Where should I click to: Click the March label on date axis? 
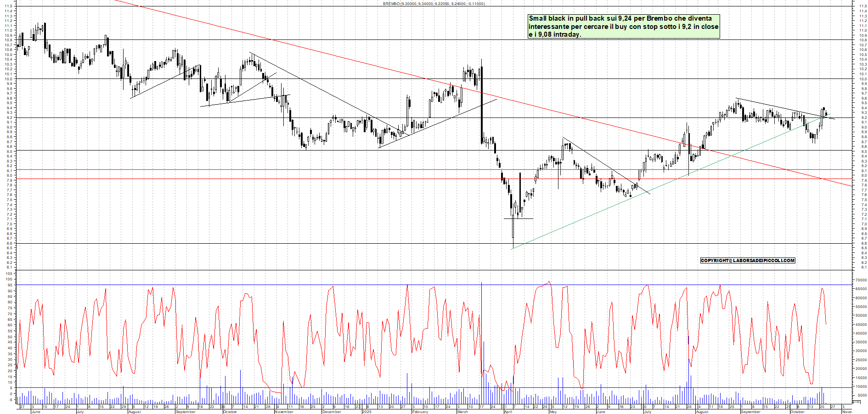462,412
